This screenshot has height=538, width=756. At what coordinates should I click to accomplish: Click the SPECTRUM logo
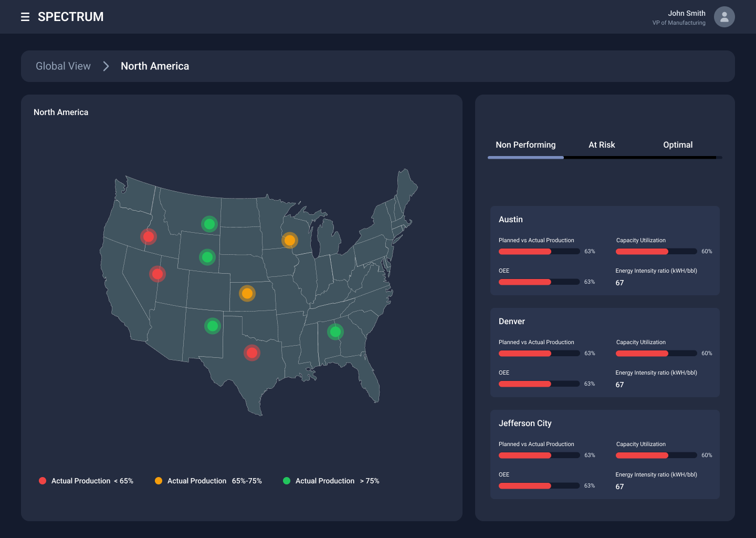click(70, 16)
